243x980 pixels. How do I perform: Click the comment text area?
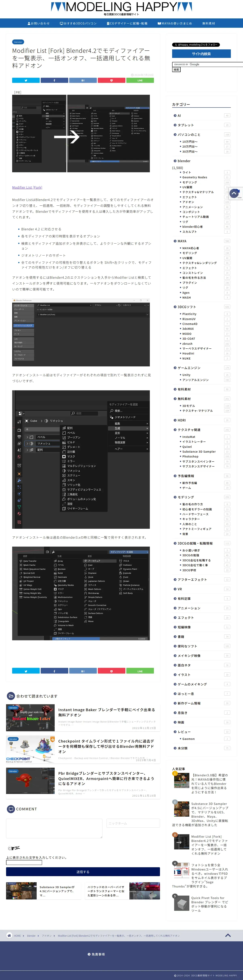(54, 828)
